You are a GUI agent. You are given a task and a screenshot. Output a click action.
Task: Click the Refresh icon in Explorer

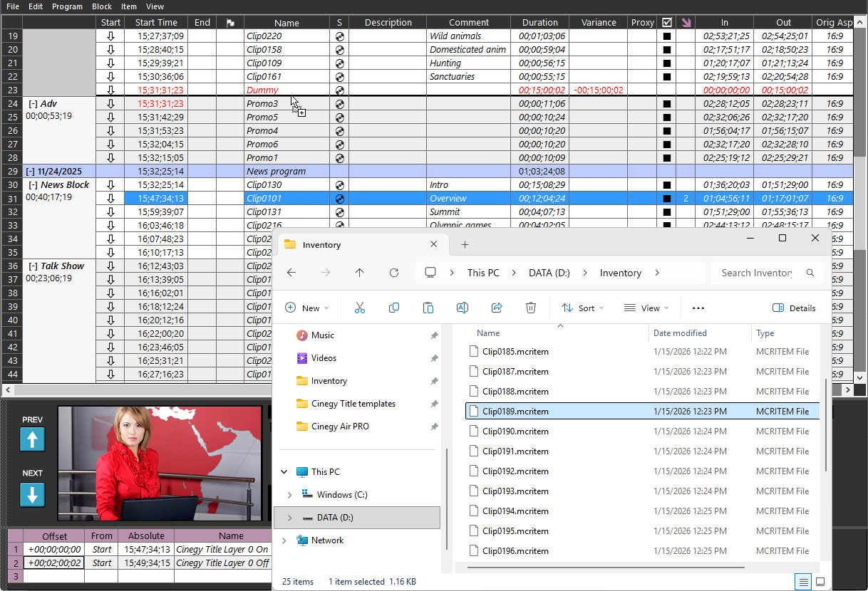pyautogui.click(x=394, y=273)
